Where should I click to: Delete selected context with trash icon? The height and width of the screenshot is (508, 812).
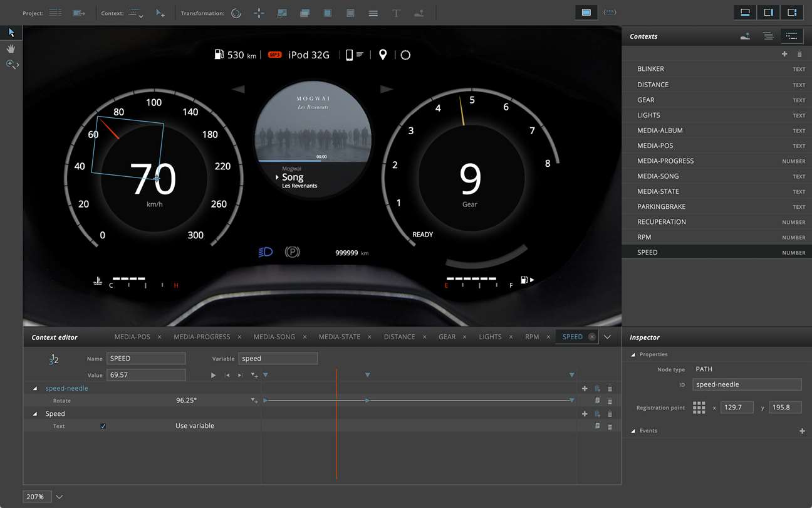[799, 55]
